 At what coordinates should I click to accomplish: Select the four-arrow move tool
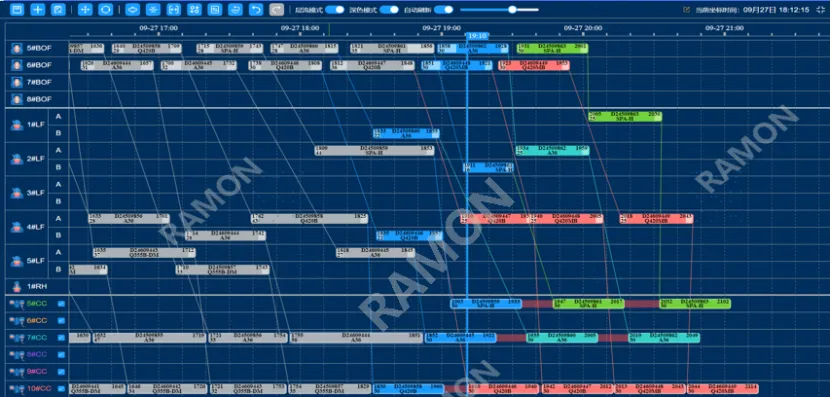tap(85, 10)
